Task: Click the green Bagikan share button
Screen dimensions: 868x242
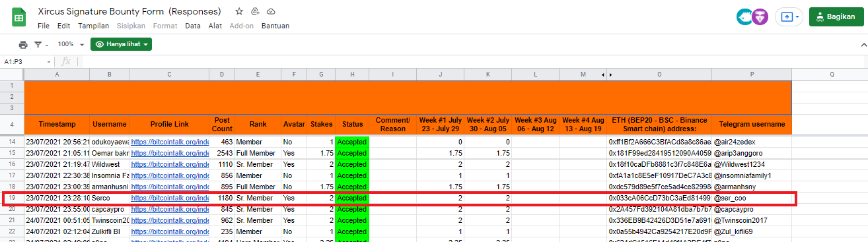Action: point(836,17)
